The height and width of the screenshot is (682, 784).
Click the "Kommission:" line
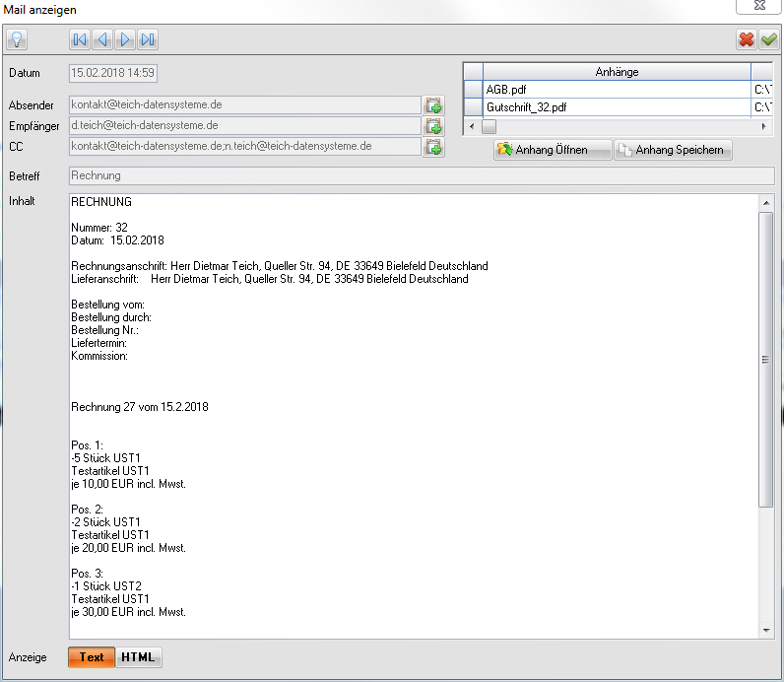tap(99, 356)
